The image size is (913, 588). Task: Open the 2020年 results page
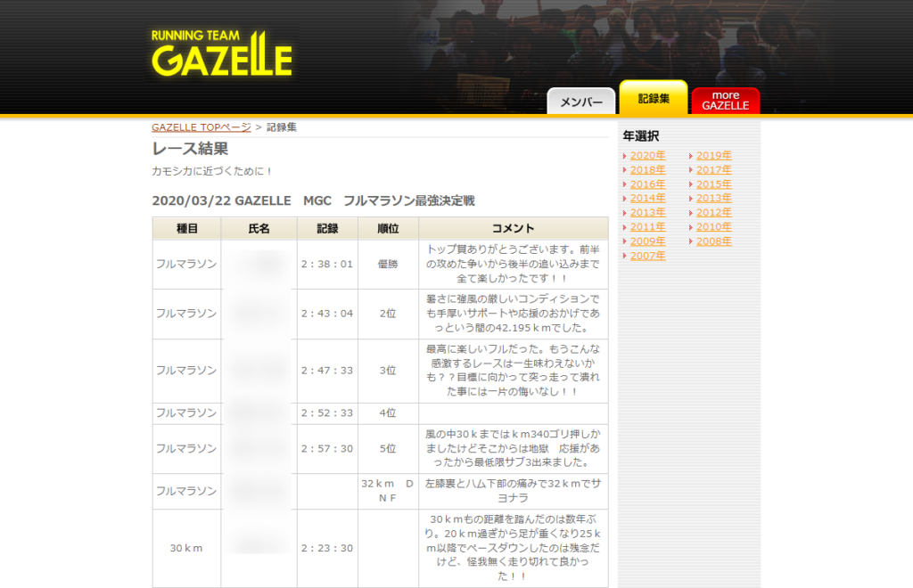(x=648, y=155)
